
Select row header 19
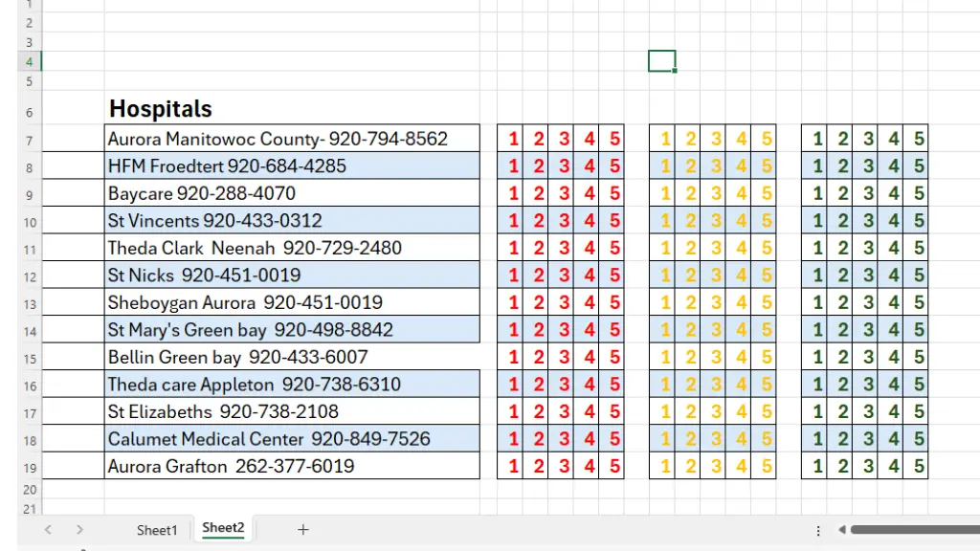click(30, 467)
